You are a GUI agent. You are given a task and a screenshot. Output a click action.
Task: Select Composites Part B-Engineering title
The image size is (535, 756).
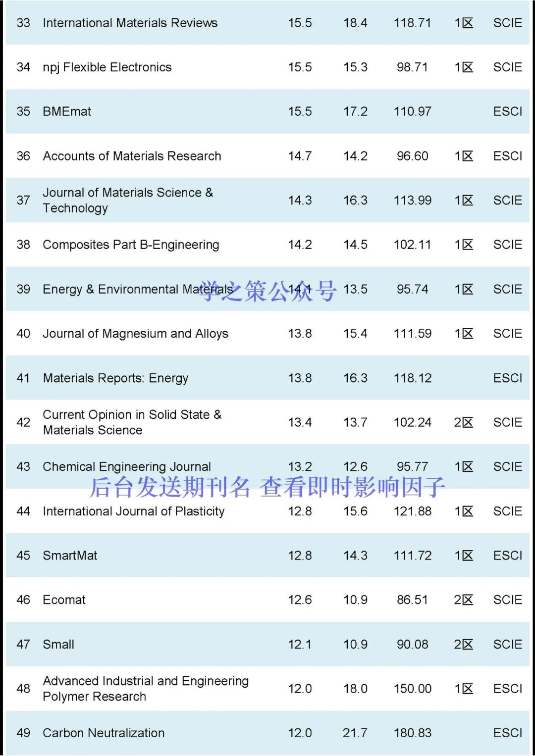click(131, 245)
